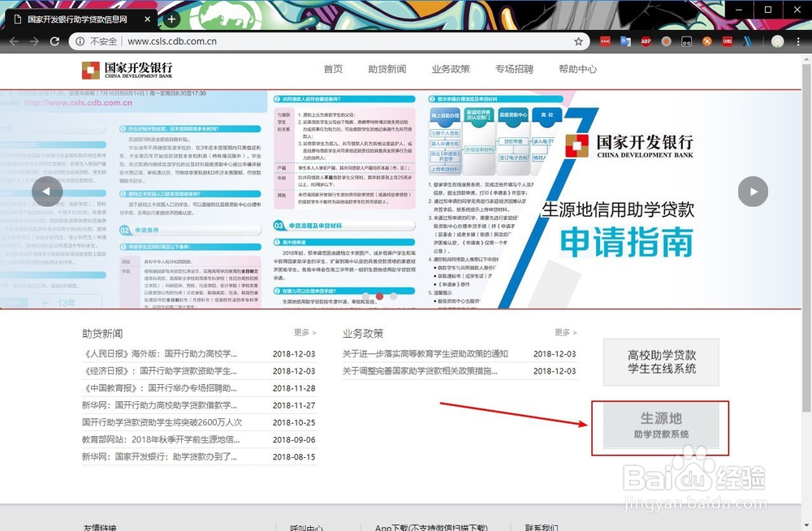The width and height of the screenshot is (812, 531).
Task: Click the Adblock Plus extension icon
Action: click(646, 41)
